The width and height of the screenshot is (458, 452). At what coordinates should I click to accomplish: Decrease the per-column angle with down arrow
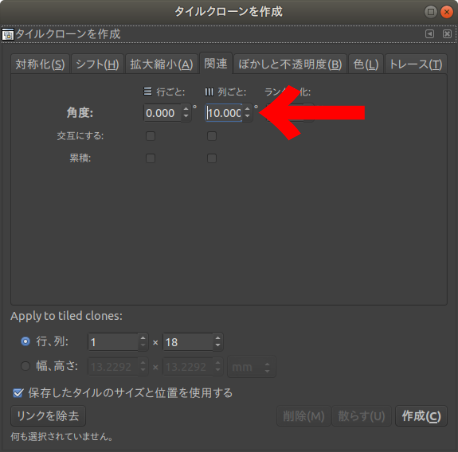[247, 116]
